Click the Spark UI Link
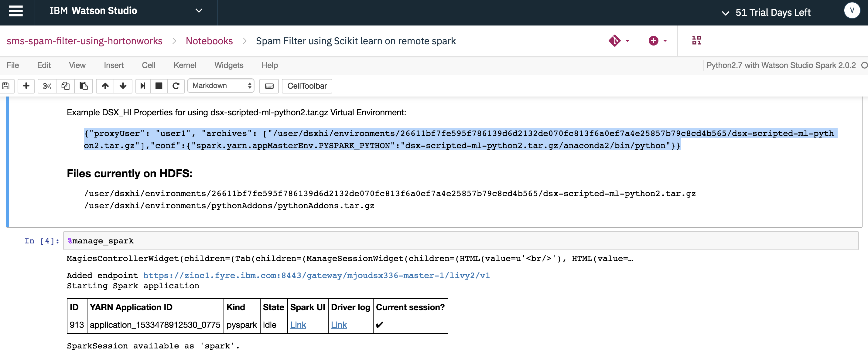The width and height of the screenshot is (868, 363). pyautogui.click(x=298, y=325)
